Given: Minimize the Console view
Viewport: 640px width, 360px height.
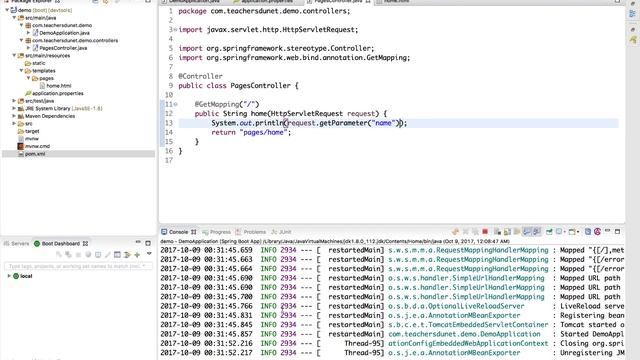Looking at the screenshot, I should tap(607, 231).
